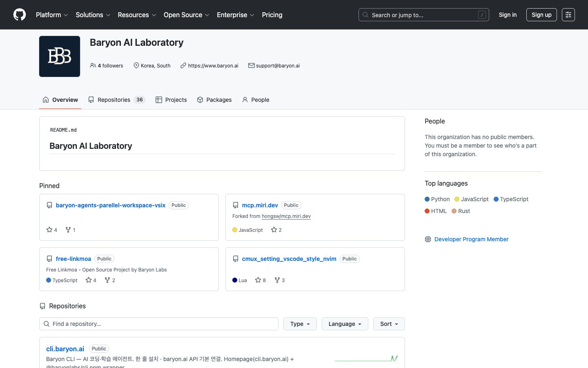
Task: Open baryon-agents-parellel-workspace-vsix repository
Action: point(111,205)
